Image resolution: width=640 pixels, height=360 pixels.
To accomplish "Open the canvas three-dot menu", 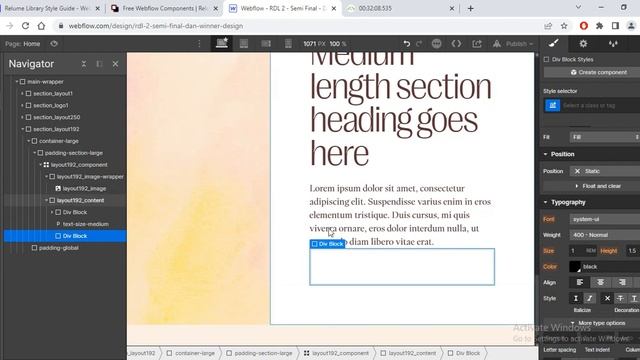I will [x=199, y=43].
